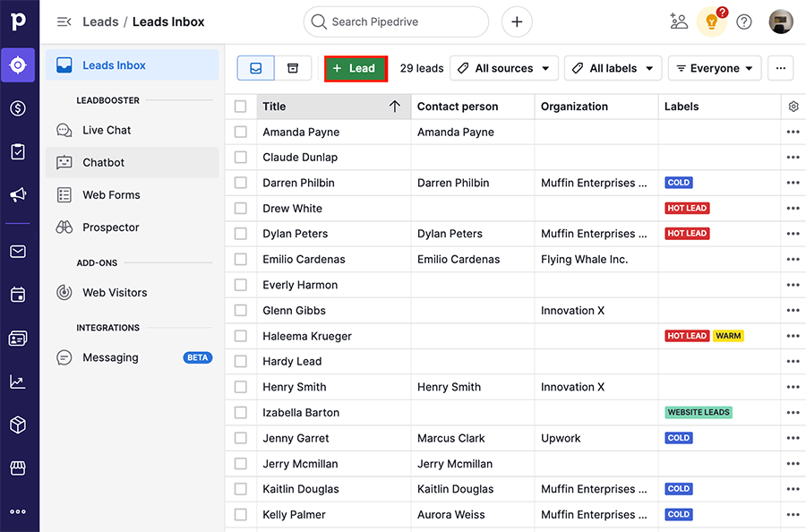
Task: Open the Mail inbox icon in sidebar
Action: 19,252
